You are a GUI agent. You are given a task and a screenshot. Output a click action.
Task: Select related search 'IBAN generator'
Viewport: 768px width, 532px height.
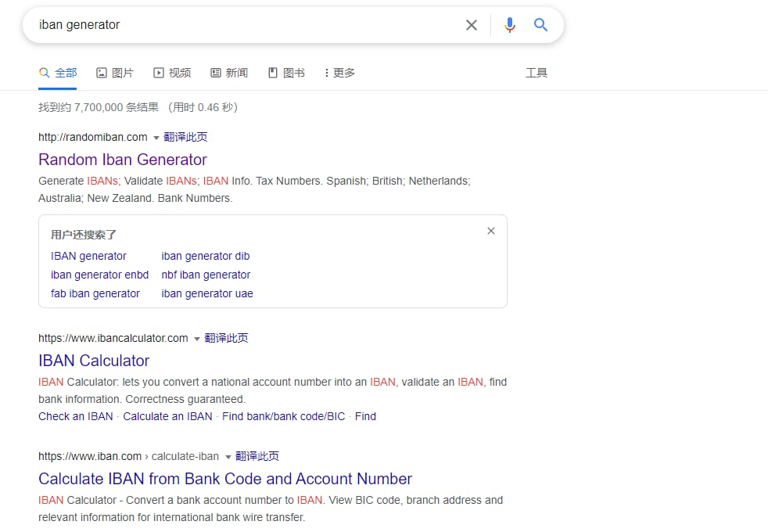[x=88, y=256]
